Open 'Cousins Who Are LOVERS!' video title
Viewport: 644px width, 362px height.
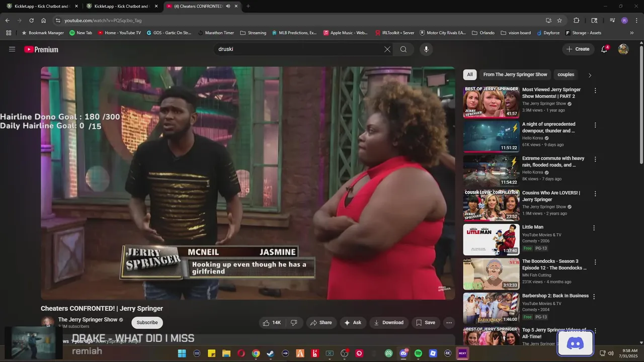coord(551,196)
